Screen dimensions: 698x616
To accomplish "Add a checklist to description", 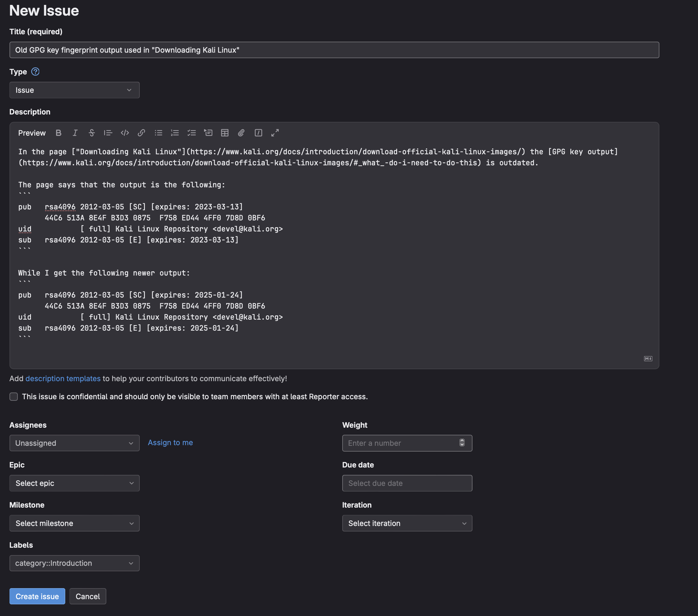I will coord(192,133).
